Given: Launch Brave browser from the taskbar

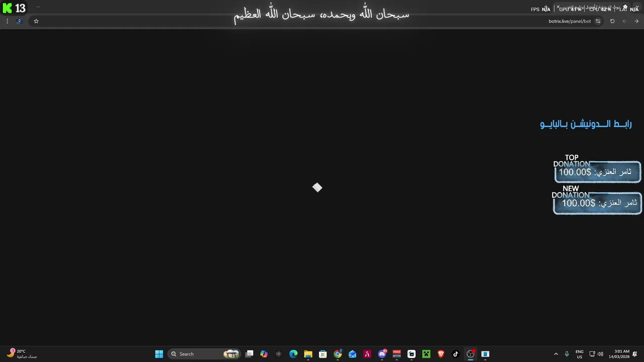Looking at the screenshot, I should pos(441,354).
